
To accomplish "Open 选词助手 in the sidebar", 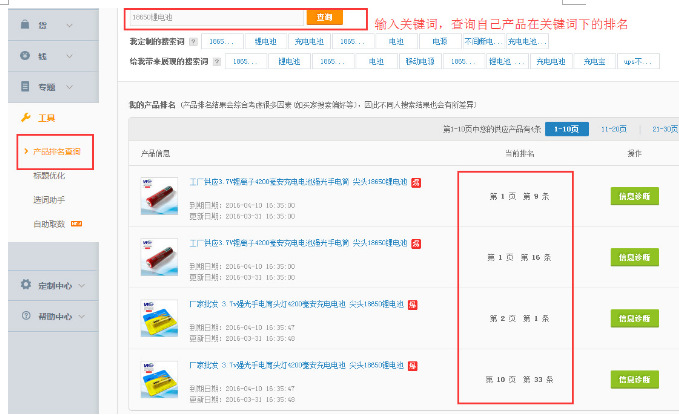I will [49, 200].
